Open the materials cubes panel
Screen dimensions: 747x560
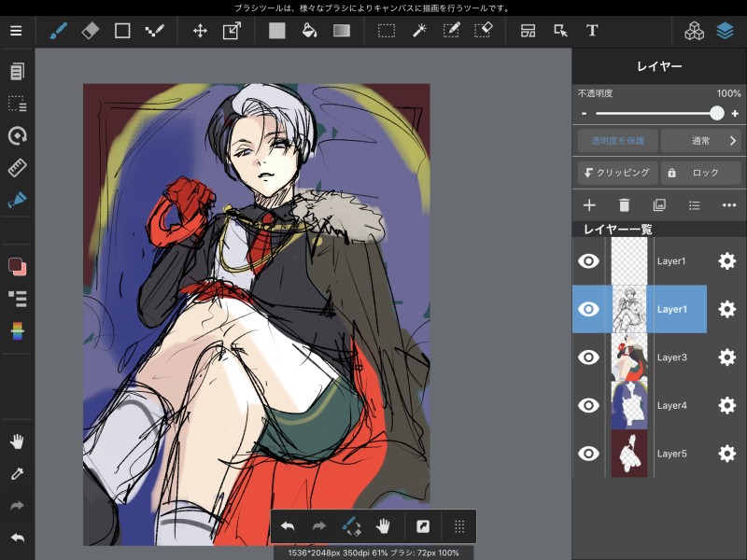point(694,31)
